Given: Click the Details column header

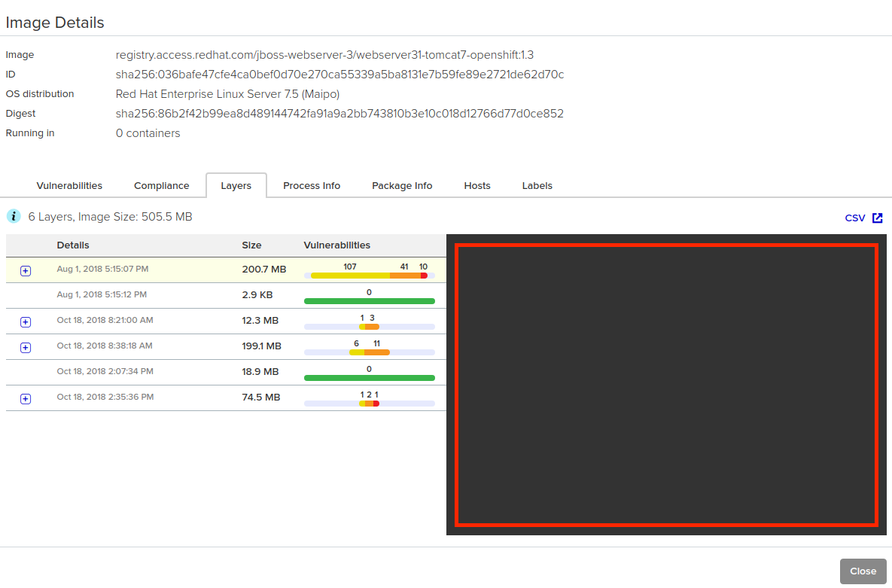Looking at the screenshot, I should pyautogui.click(x=73, y=245).
